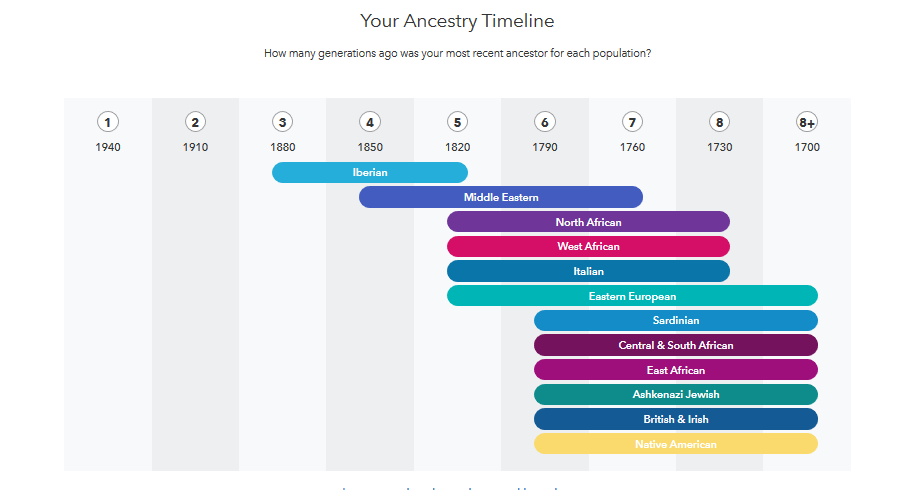This screenshot has width=902, height=490.
Task: Click the Iberian ancestry bar
Action: click(x=370, y=172)
